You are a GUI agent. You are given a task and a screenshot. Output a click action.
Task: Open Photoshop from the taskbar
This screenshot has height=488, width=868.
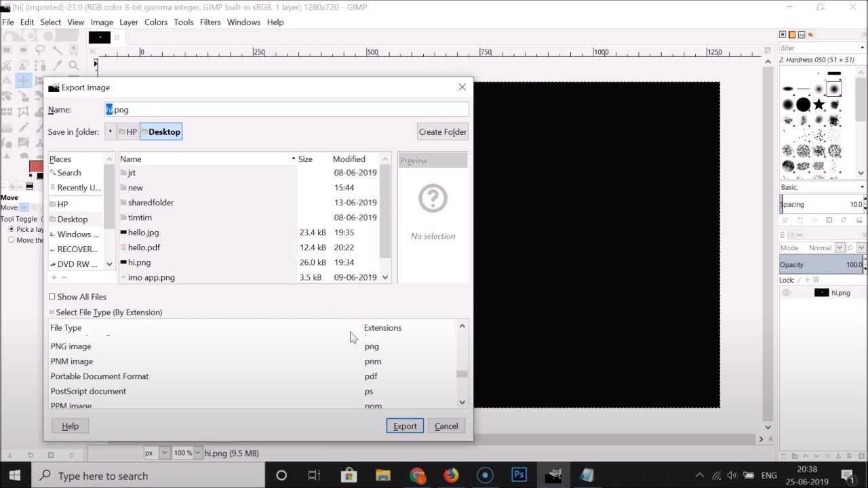[x=519, y=476]
